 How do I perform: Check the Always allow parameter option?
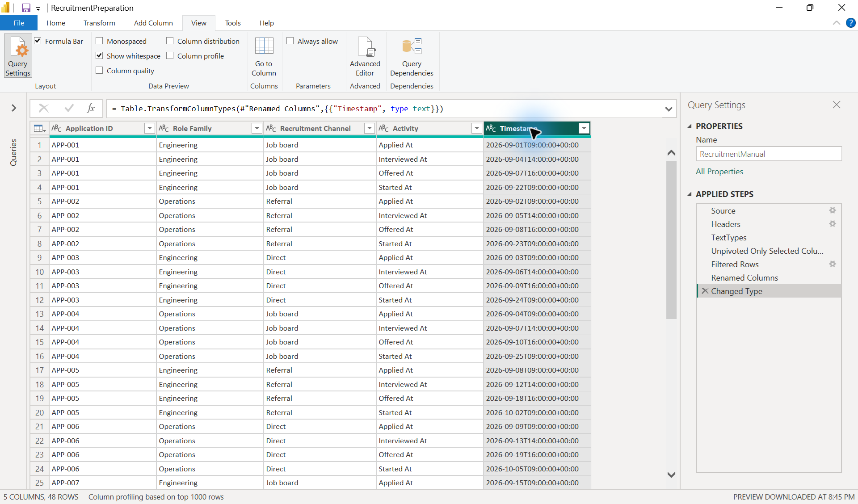(290, 41)
